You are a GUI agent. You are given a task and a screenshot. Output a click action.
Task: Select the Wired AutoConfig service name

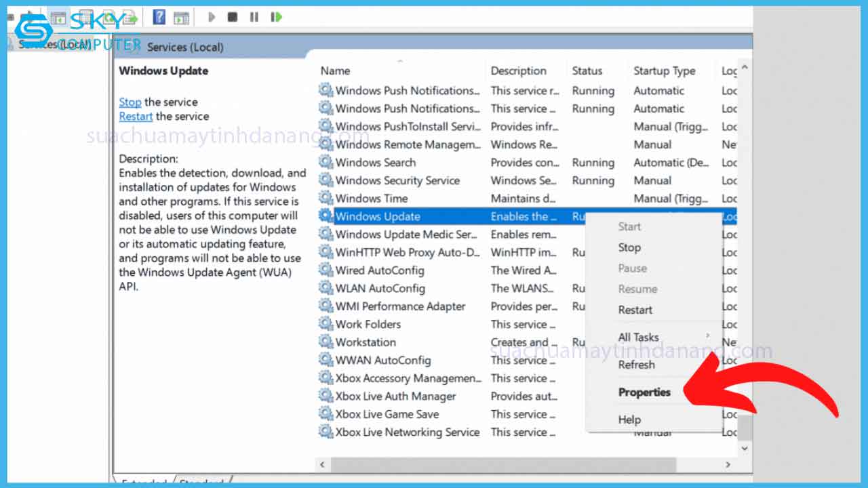(380, 270)
